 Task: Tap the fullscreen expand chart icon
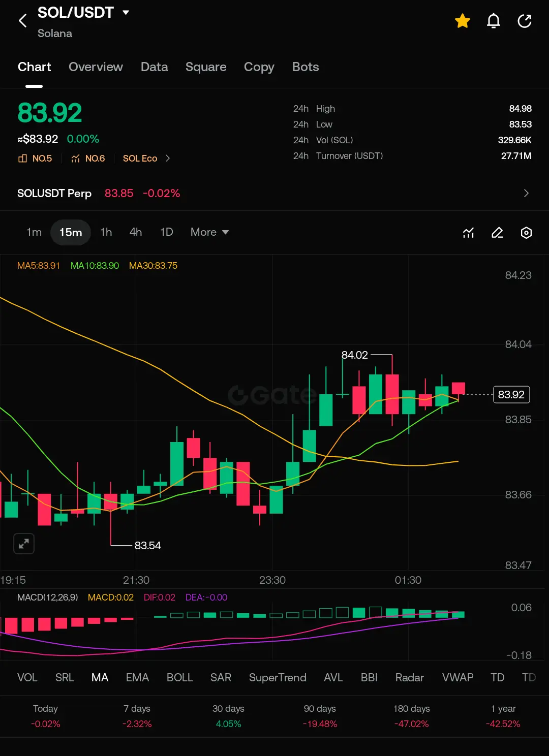(x=24, y=544)
